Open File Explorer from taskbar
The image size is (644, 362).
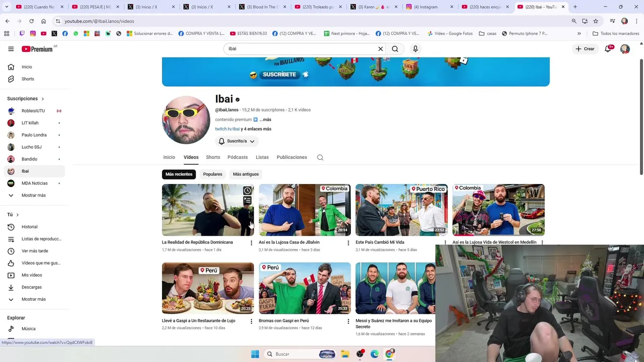pos(345,354)
